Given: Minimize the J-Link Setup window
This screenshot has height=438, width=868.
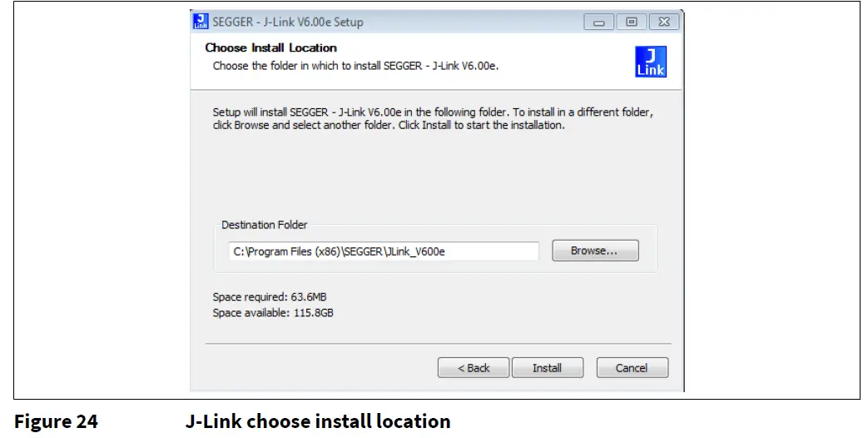Looking at the screenshot, I should click(x=598, y=22).
